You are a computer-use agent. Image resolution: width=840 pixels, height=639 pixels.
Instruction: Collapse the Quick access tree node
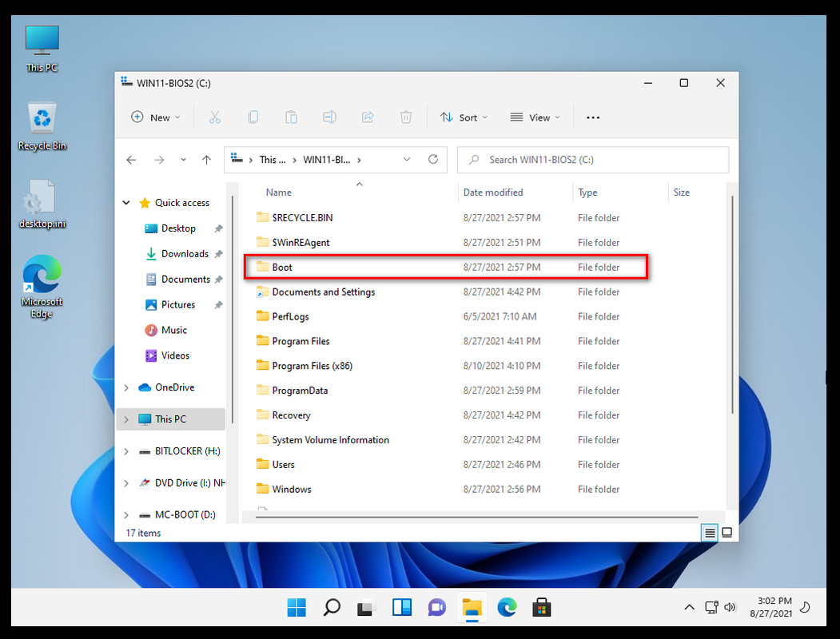pyautogui.click(x=126, y=203)
